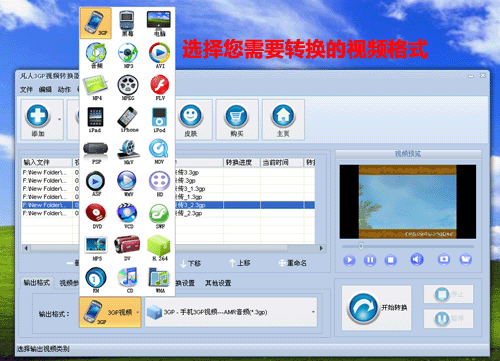500x361 pixels.
Task: Mute the preview volume speaker
Action: point(417,259)
